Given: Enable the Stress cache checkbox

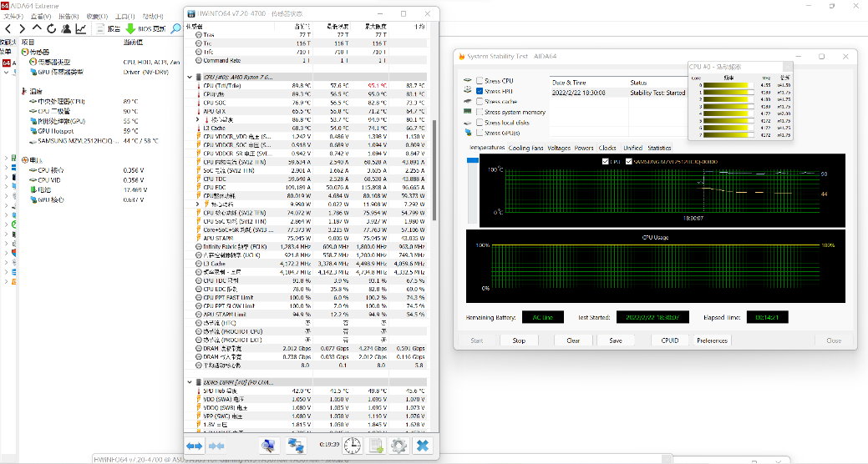Looking at the screenshot, I should (480, 102).
